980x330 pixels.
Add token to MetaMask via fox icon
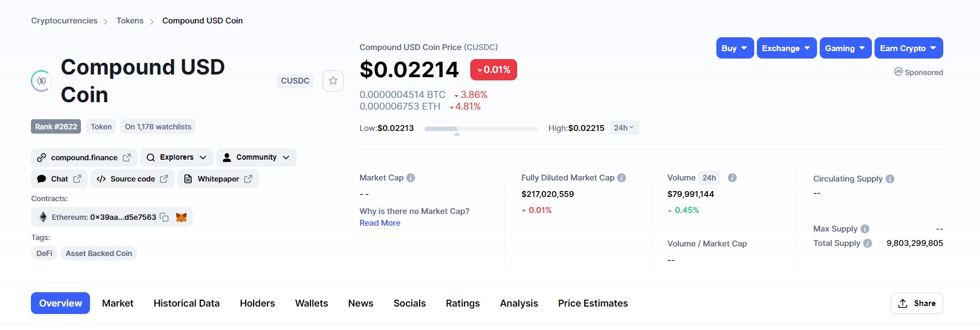[x=181, y=217]
